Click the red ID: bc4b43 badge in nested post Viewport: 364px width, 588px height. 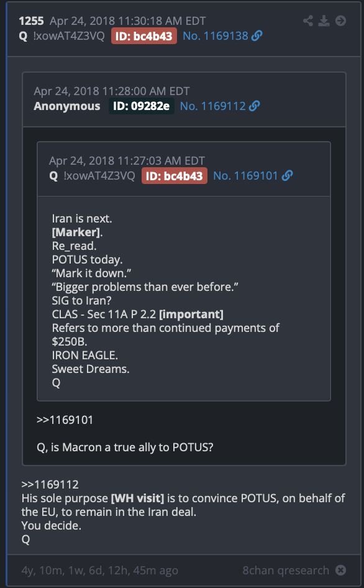click(175, 176)
